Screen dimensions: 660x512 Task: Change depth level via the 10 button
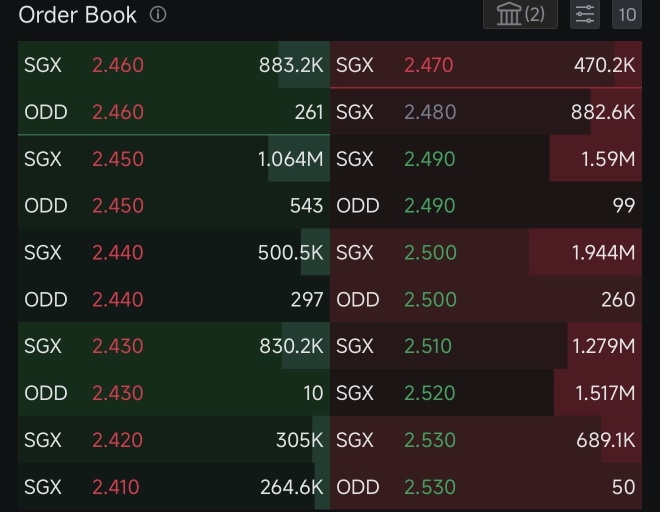(627, 14)
